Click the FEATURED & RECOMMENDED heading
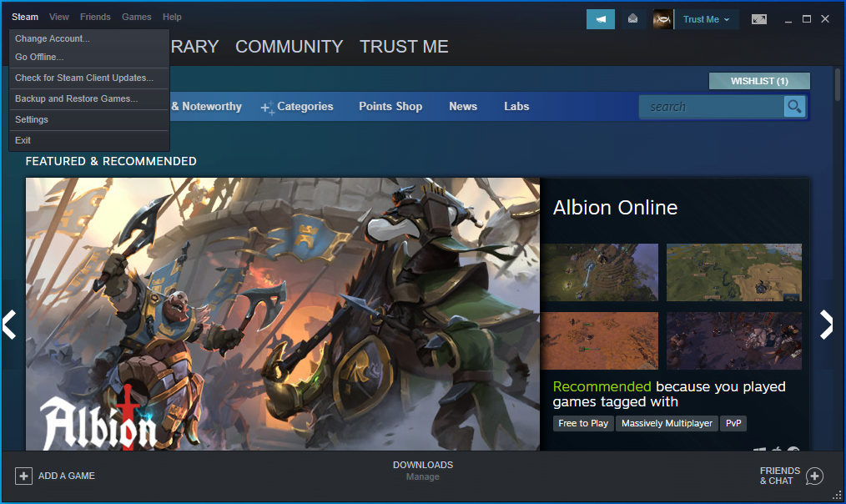 (x=111, y=161)
